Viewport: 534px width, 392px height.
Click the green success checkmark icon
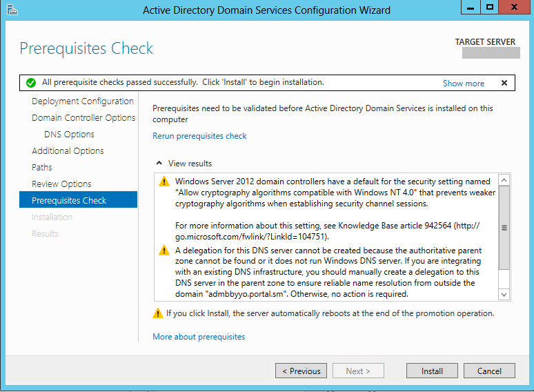31,83
